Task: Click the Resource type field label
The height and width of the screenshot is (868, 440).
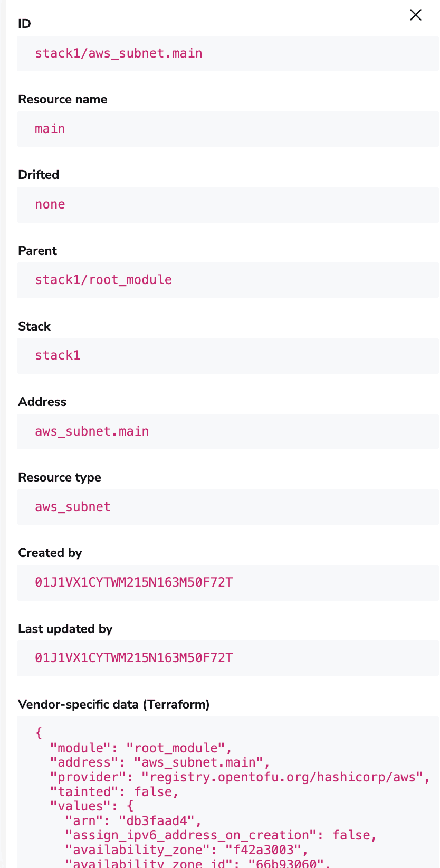Action: click(x=60, y=477)
